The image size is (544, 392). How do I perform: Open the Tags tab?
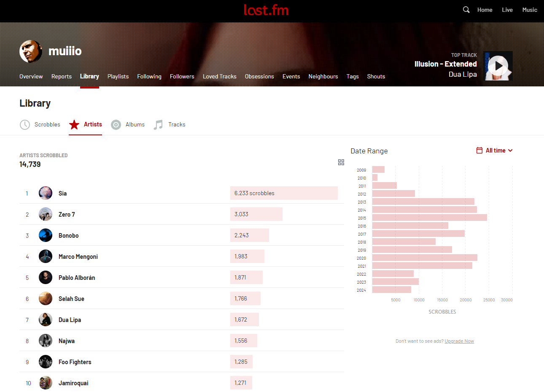pyautogui.click(x=353, y=76)
